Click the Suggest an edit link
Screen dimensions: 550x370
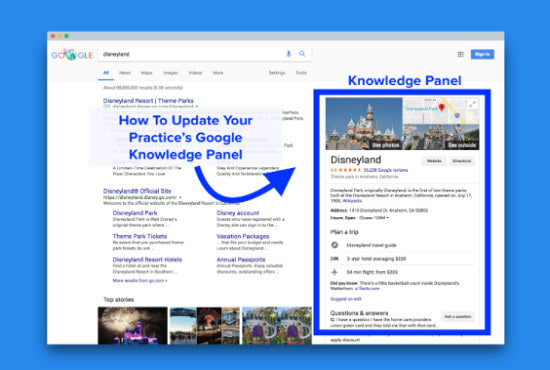coord(346,299)
